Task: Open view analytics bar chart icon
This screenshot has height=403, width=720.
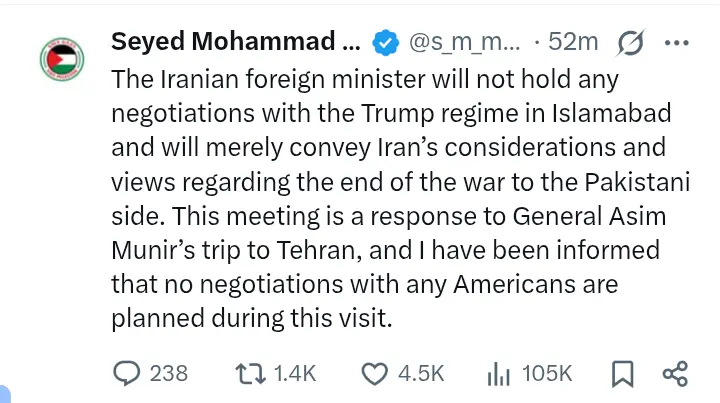Action: pyautogui.click(x=497, y=373)
